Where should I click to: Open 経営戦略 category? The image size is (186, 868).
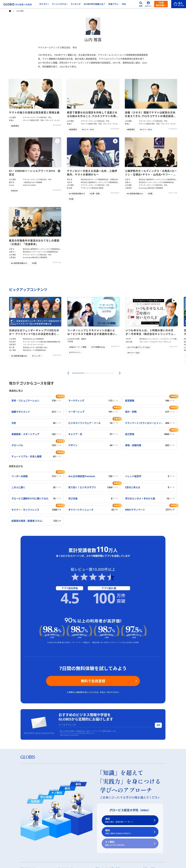149,401
